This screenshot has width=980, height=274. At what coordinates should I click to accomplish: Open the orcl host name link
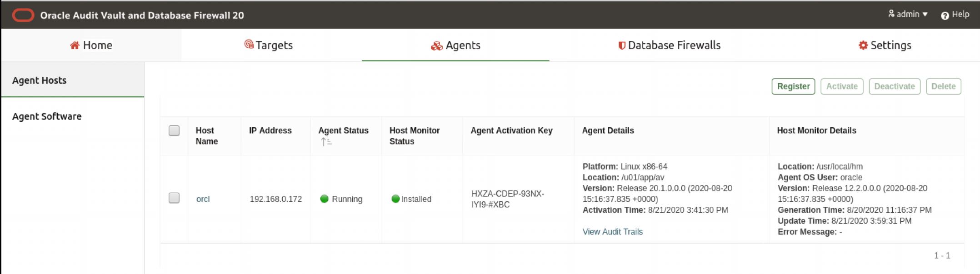tap(203, 199)
